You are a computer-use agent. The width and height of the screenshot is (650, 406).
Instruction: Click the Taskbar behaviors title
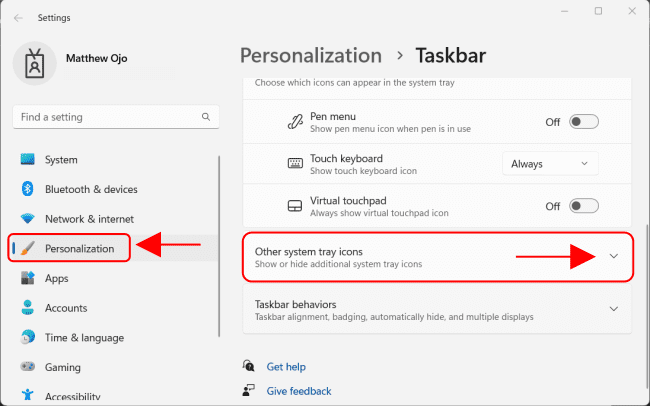(296, 304)
